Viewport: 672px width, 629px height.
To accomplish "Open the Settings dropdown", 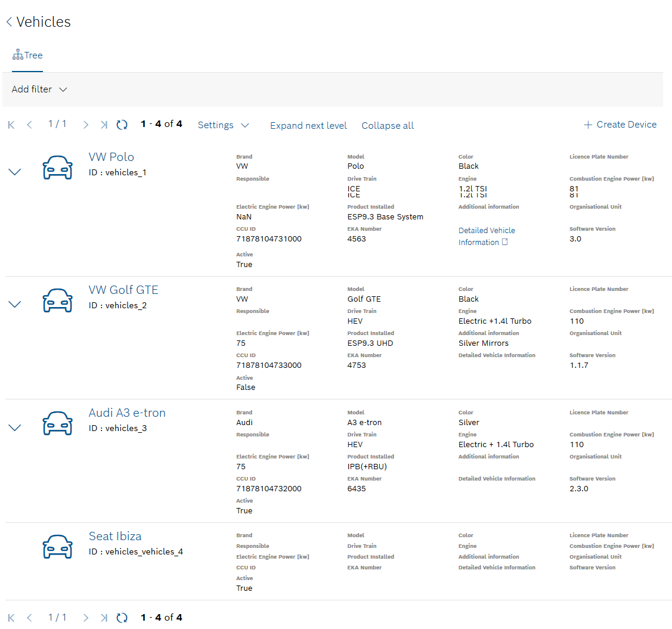I will click(x=223, y=125).
